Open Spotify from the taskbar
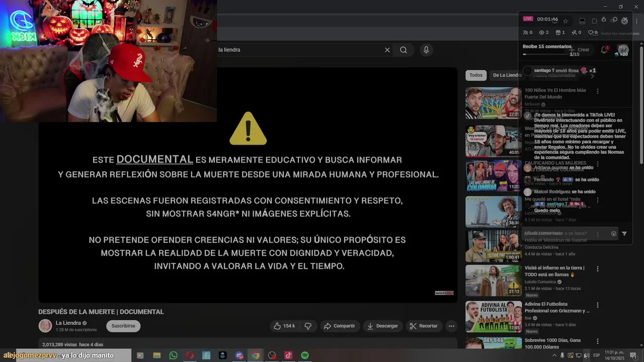 tap(305, 355)
